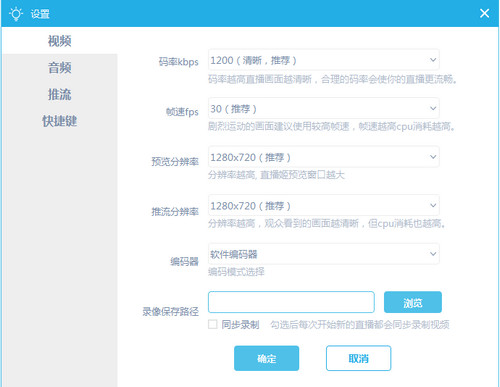The image size is (500, 387).
Task: Open the 预览分辨率 dropdown list
Action: 323,157
